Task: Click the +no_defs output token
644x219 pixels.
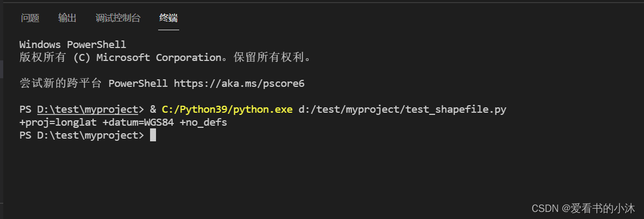Action: 204,122
